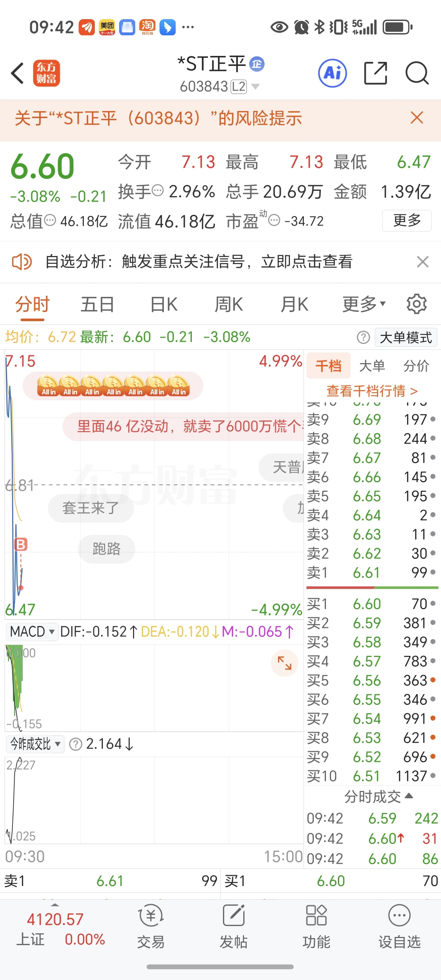Tap the Meituan icon in status bar

[x=107, y=27]
